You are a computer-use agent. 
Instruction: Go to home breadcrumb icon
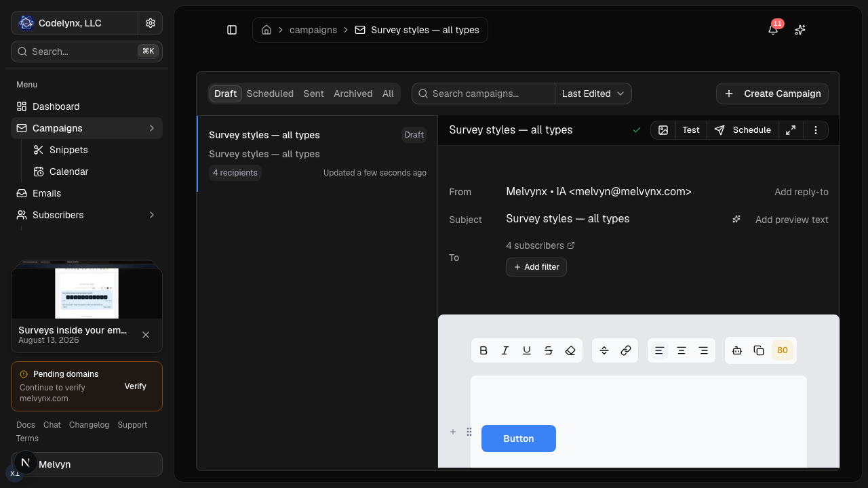click(267, 30)
